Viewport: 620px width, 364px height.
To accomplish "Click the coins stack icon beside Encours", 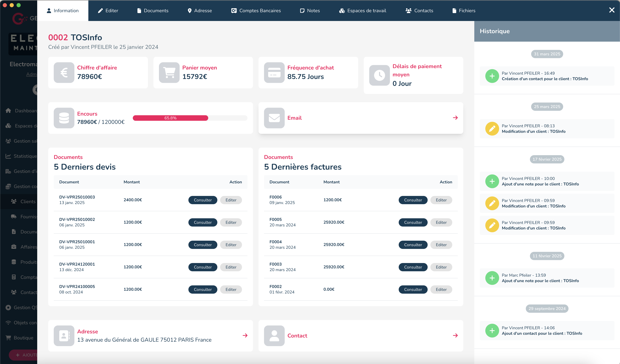I will (x=64, y=118).
